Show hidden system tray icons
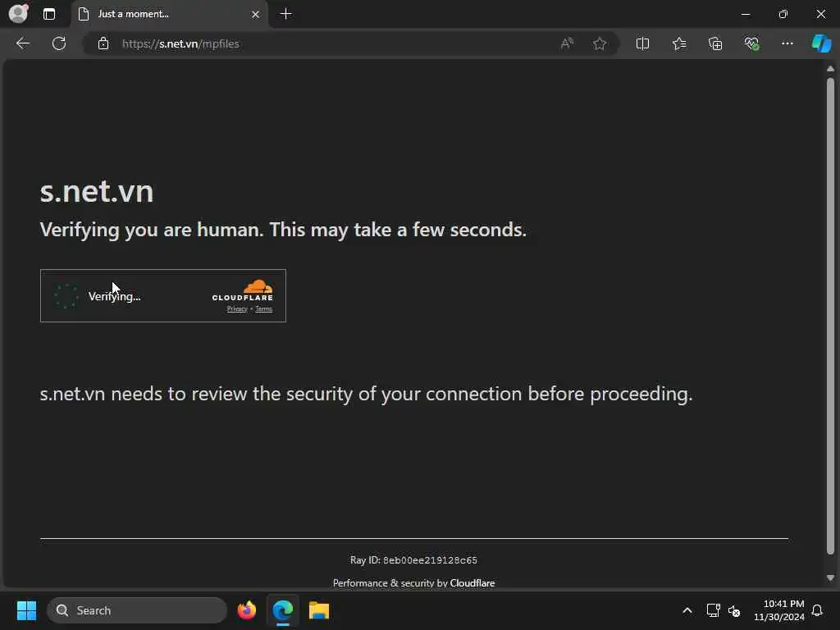Screen dimensions: 840x630 point(687,610)
